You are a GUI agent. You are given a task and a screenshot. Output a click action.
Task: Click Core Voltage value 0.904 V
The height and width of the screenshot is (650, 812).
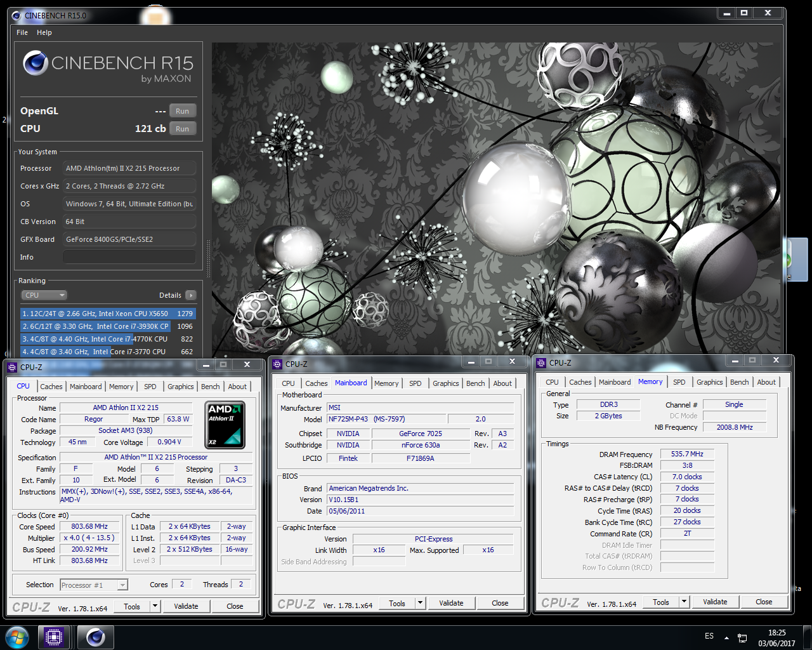(169, 442)
